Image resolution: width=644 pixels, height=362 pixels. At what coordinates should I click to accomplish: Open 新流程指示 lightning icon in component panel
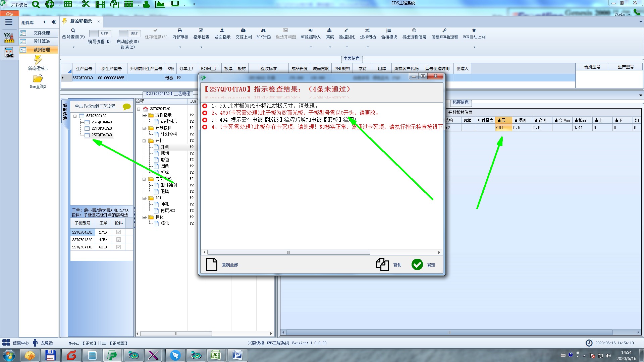coord(38,60)
